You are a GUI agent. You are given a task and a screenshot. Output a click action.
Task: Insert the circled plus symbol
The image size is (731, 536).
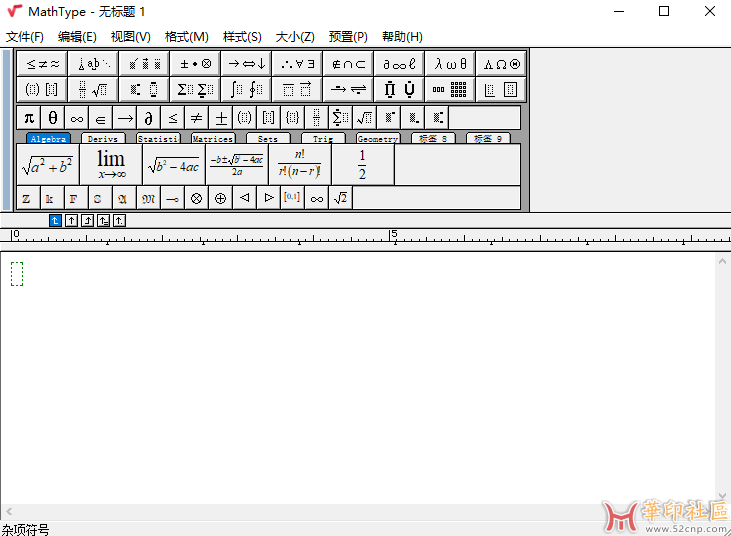(221, 199)
